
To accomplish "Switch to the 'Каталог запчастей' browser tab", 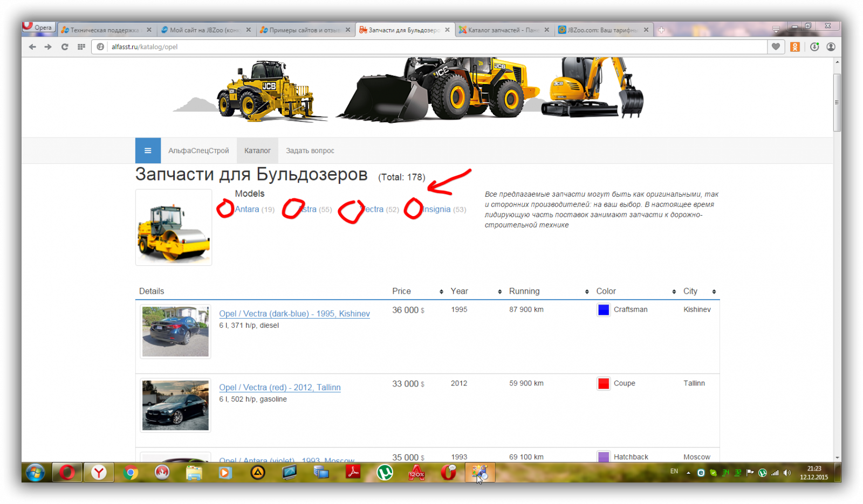I will click(503, 30).
